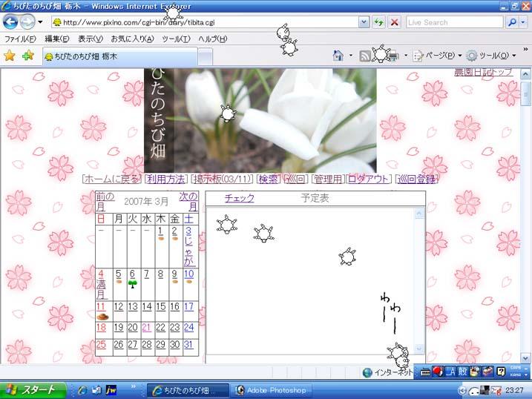The width and height of the screenshot is (532, 399).
Task: Open search provider options dropdown arrow
Action: 523,23
